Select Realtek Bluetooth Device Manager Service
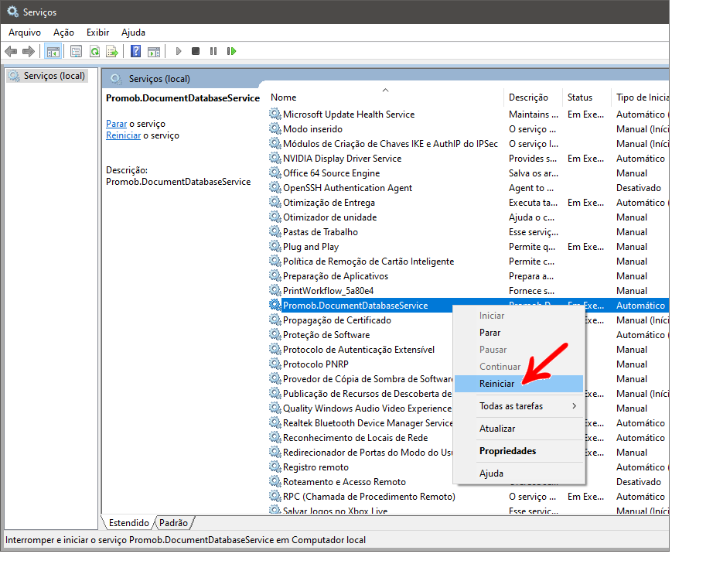 (x=360, y=422)
